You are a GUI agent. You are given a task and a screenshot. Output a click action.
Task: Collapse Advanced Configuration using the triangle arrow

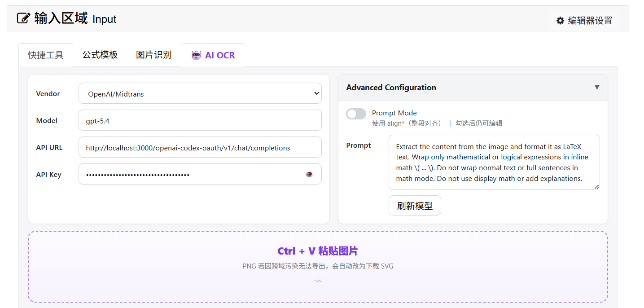coord(596,87)
